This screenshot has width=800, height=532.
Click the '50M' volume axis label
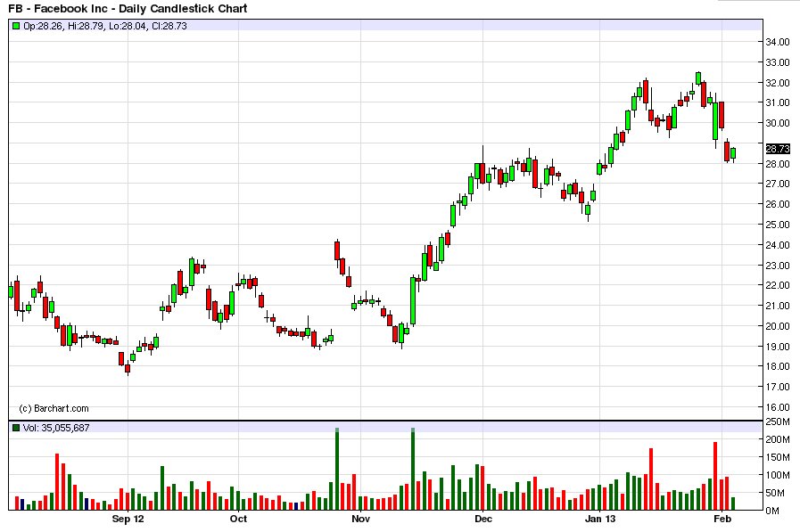tap(776, 493)
